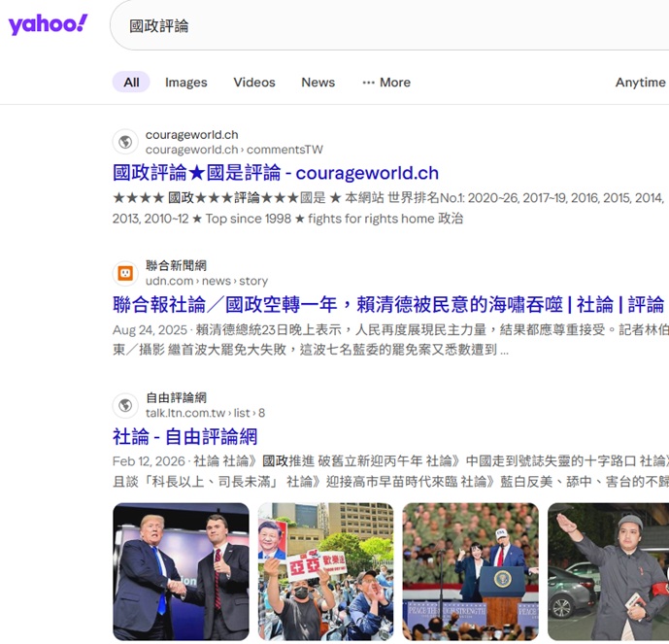Open the thumbnail of two men shaking hands
The width and height of the screenshot is (669, 644).
coord(181,571)
